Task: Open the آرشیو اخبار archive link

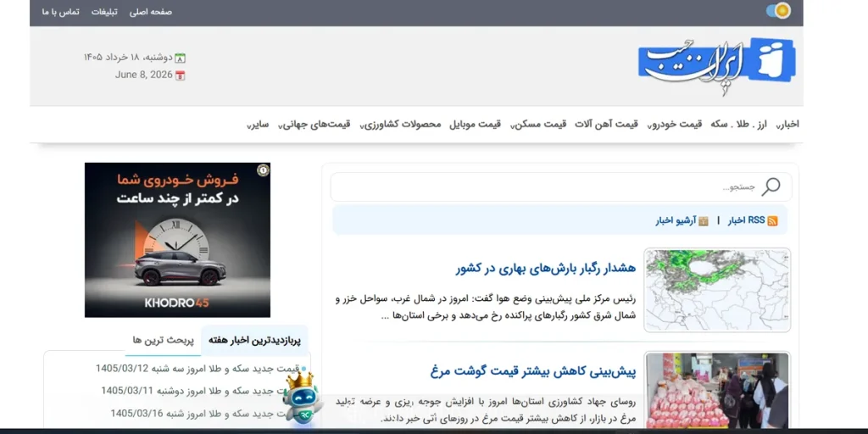Action: [x=676, y=220]
